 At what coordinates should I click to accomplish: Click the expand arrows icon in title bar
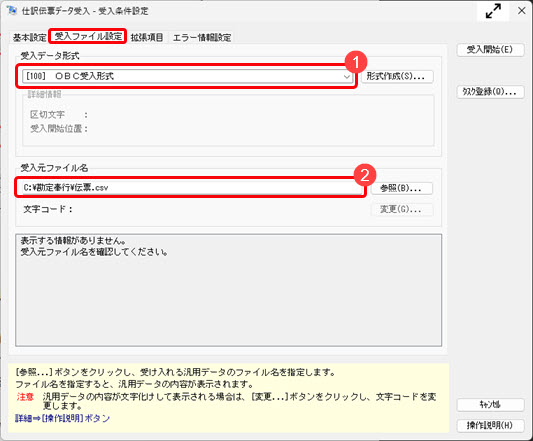(493, 11)
